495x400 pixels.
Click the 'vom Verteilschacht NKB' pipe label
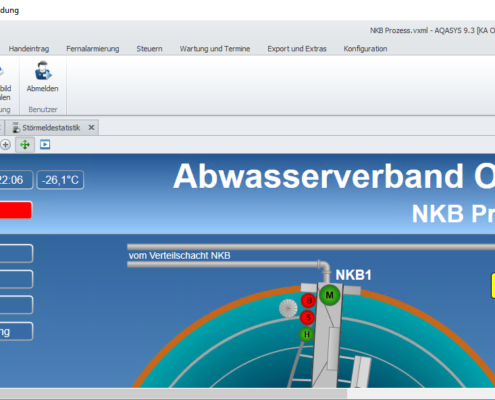pos(179,256)
